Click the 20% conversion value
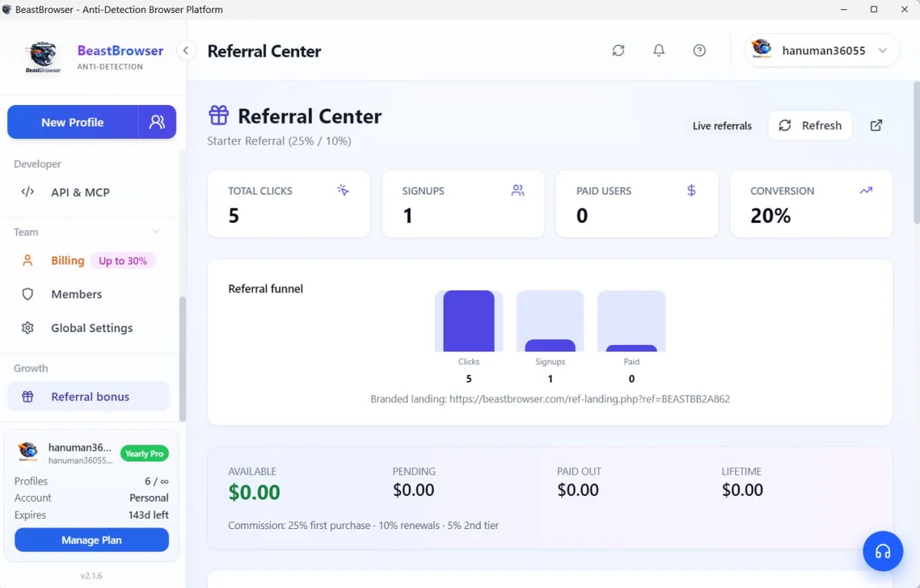920x588 pixels. point(770,216)
